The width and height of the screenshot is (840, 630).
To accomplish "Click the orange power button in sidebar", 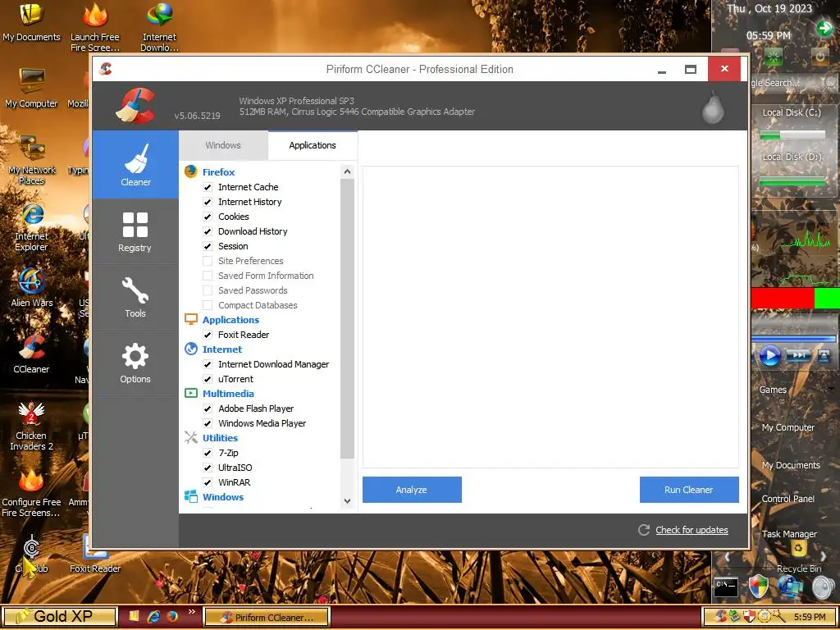I will (819, 57).
